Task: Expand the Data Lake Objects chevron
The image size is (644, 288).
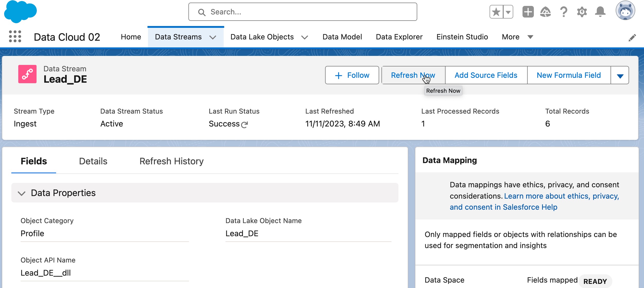Action: click(304, 38)
